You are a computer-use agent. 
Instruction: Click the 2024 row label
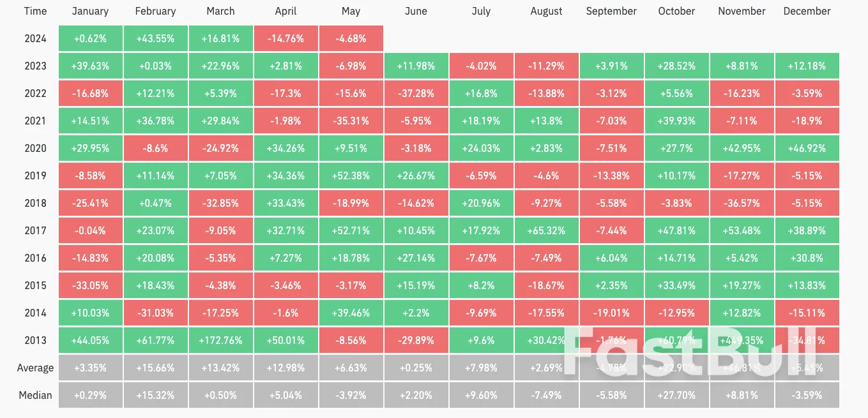(x=35, y=39)
